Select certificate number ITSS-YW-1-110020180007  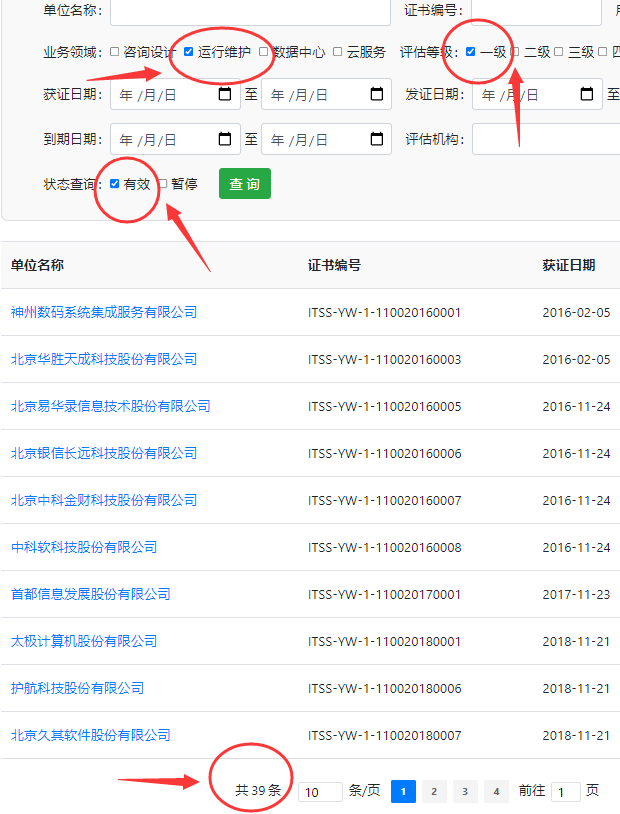pyautogui.click(x=384, y=735)
